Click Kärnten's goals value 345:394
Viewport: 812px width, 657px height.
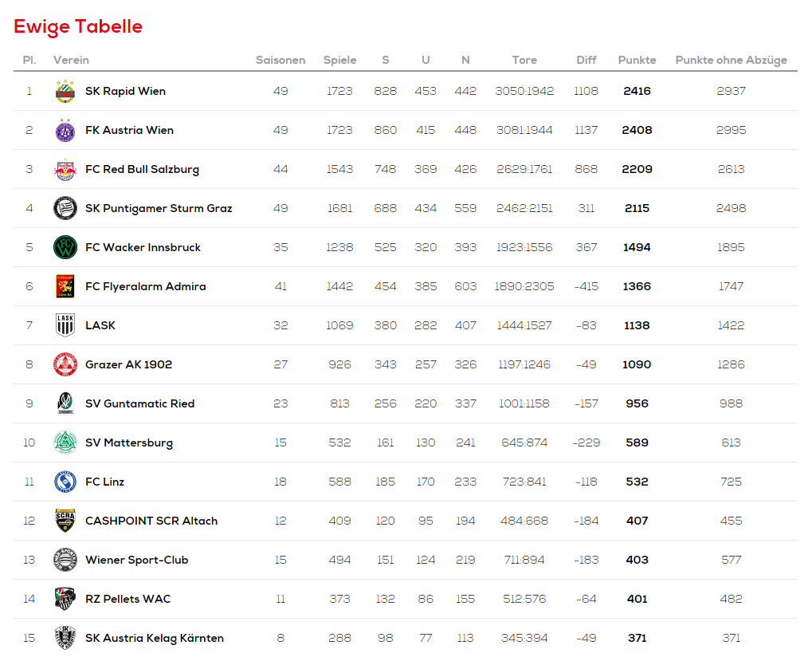tap(524, 638)
